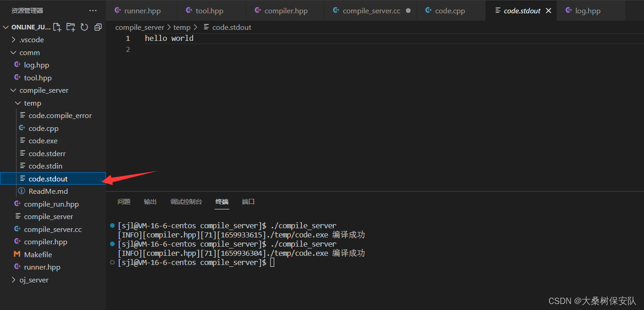Switch to the compile_server.cc tab
Screen dimensions: 644x310
click(x=371, y=11)
